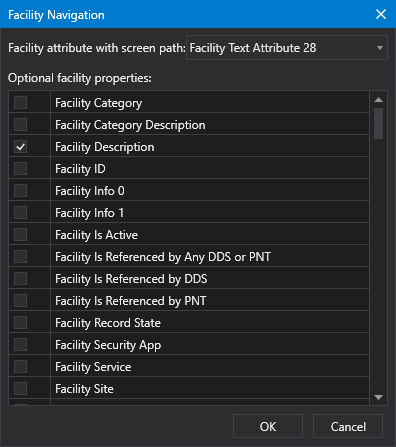The image size is (396, 447).
Task: Select the Facility ID text row
Action: pos(210,169)
